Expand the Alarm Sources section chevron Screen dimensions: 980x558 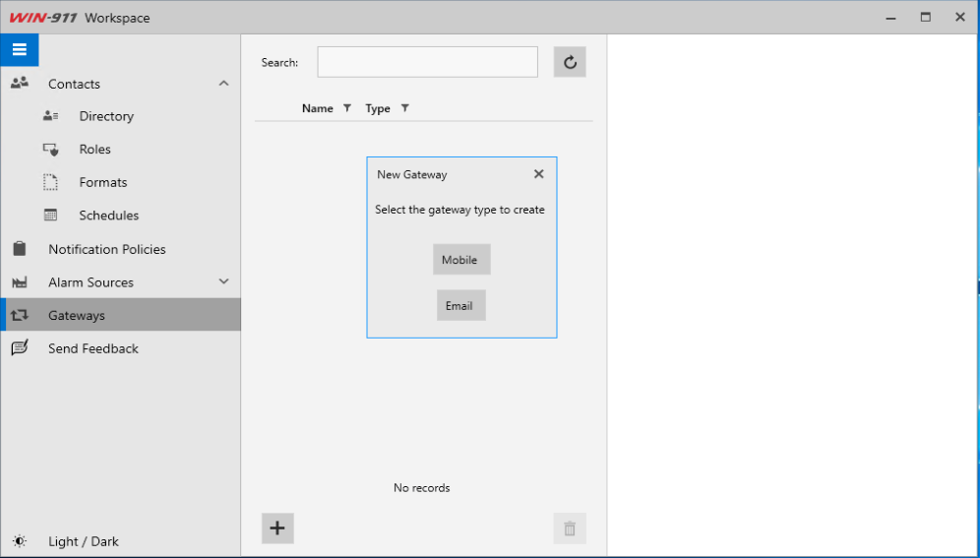(223, 281)
